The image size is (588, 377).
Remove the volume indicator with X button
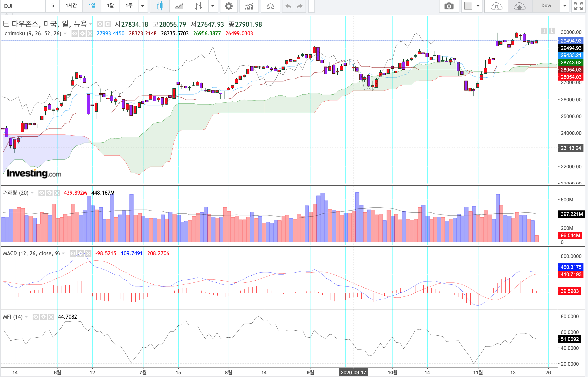tap(57, 193)
